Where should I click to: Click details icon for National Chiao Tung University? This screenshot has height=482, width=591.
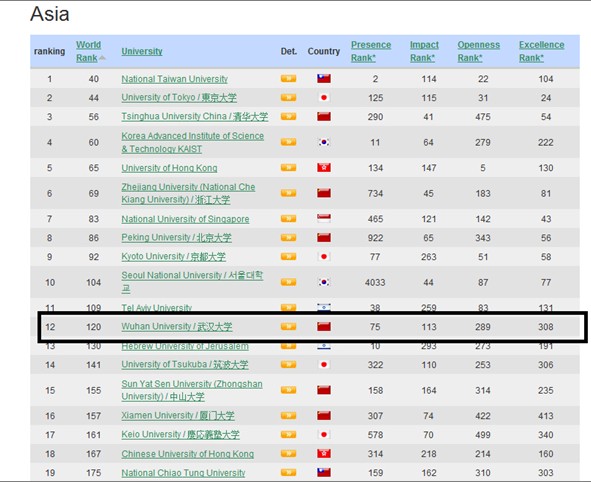tap(288, 472)
